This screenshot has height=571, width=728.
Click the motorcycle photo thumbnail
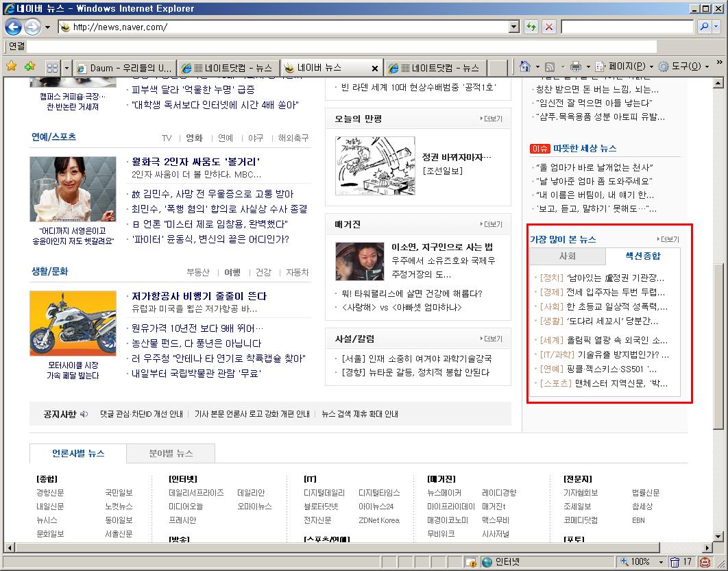(73, 323)
